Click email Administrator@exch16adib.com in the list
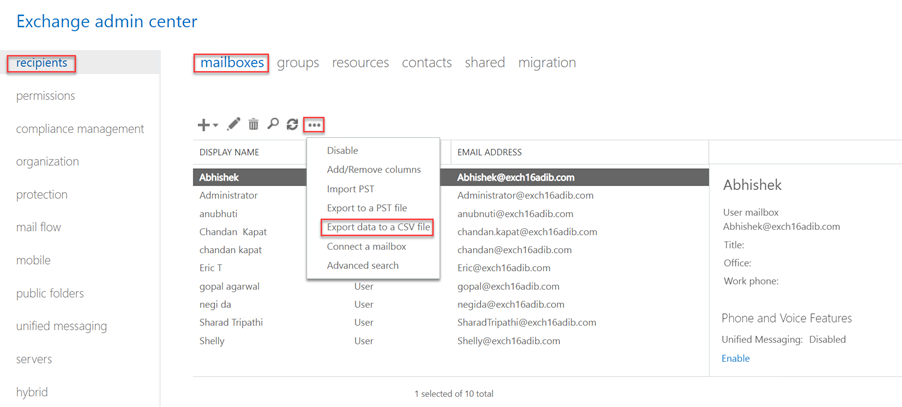The width and height of the screenshot is (902, 407). point(525,195)
